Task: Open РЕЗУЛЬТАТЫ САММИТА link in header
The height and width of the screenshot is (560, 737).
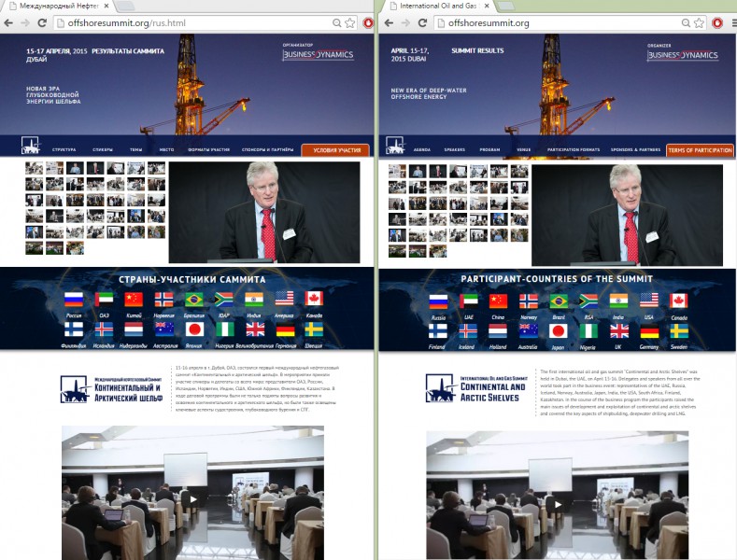Action: click(128, 51)
